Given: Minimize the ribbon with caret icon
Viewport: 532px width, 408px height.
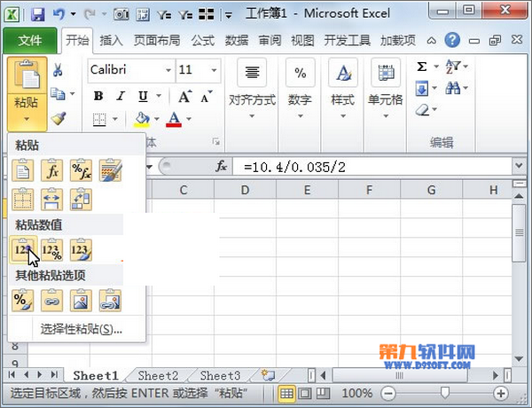Looking at the screenshot, I should (x=431, y=41).
